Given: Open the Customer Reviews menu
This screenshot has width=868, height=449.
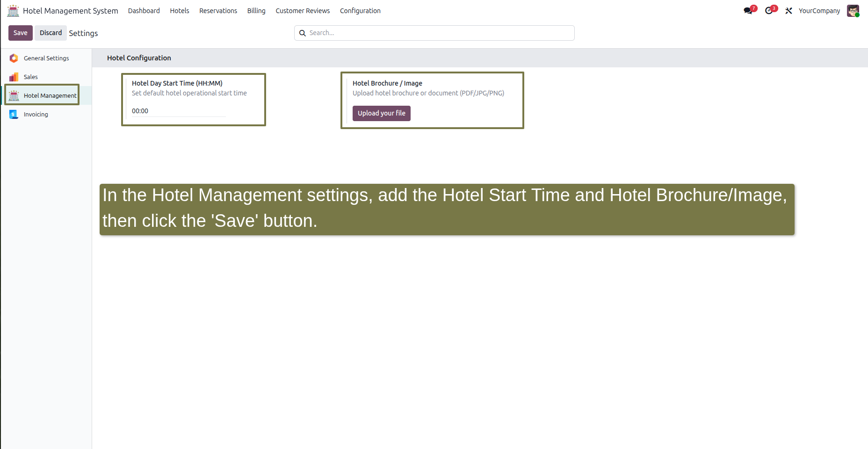Looking at the screenshot, I should pyautogui.click(x=303, y=11).
